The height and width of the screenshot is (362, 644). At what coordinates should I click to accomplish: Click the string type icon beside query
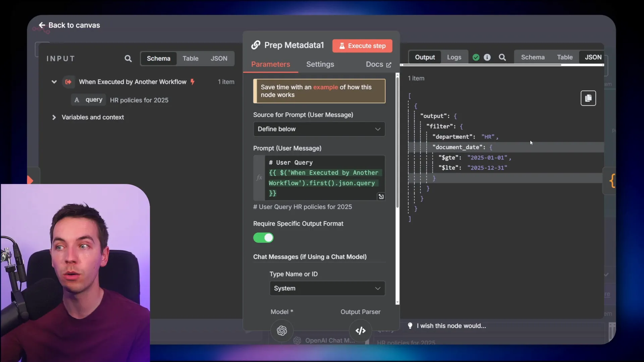(x=77, y=100)
